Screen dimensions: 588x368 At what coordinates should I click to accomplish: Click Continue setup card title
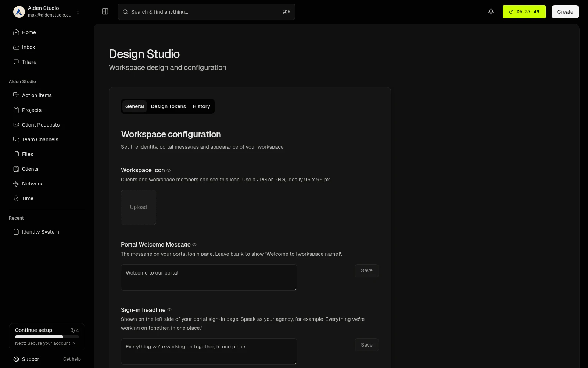[33, 330]
